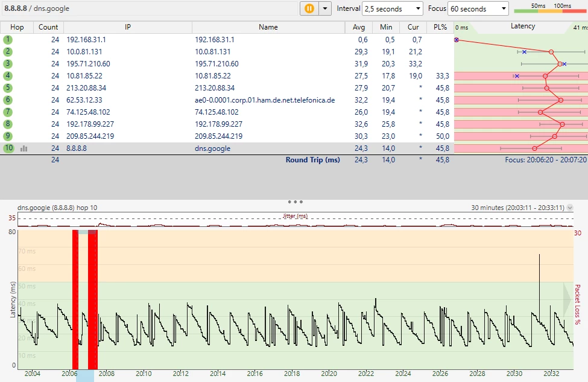Image resolution: width=588 pixels, height=382 pixels.
Task: Click the hop 1 green number icon
Action: pos(8,39)
